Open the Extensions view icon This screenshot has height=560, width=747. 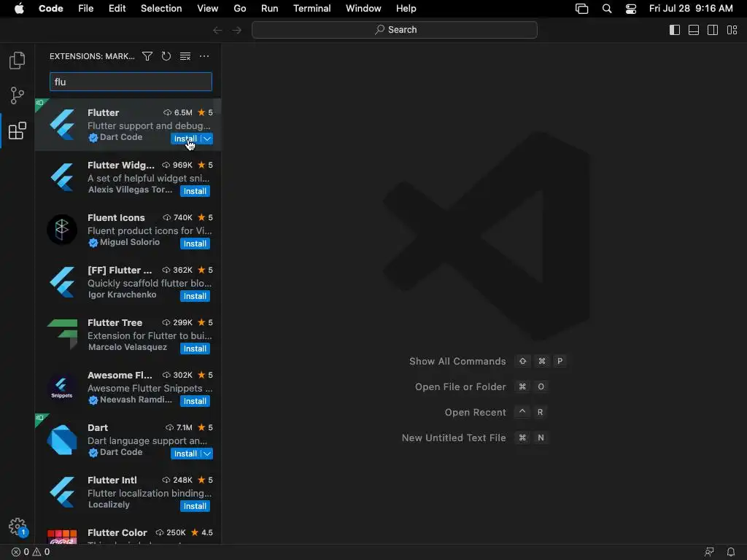coord(18,131)
